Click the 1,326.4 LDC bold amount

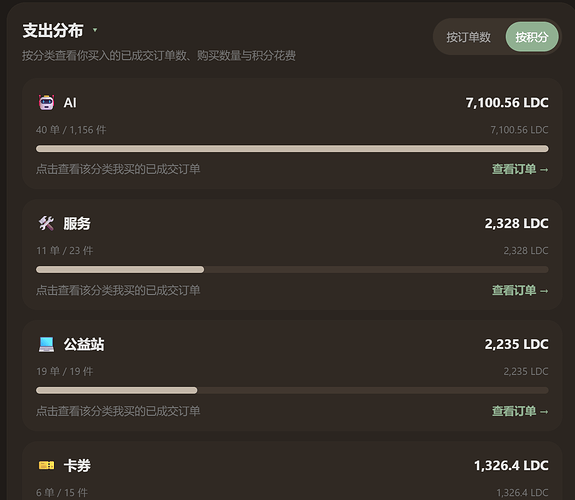[x=511, y=465]
